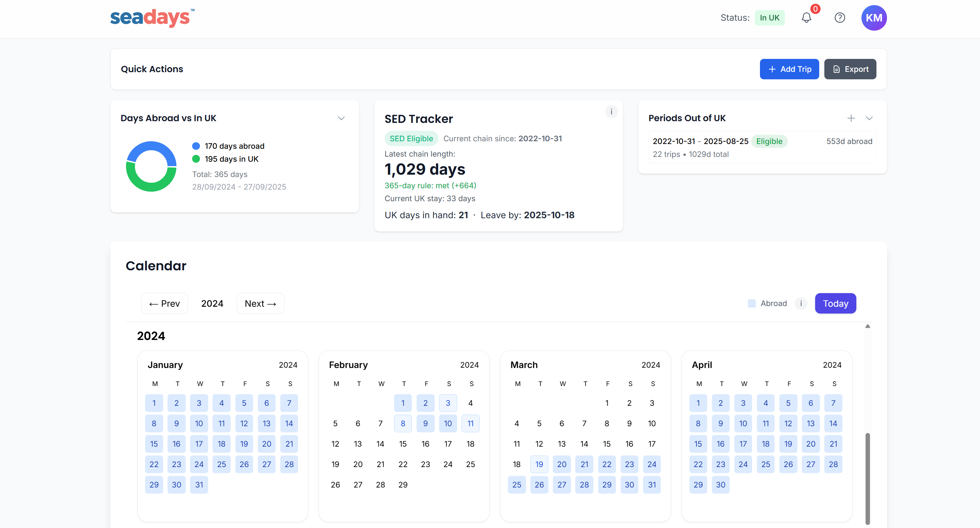Click the info icon beside Abroad filter
This screenshot has height=528, width=980.
tap(801, 303)
